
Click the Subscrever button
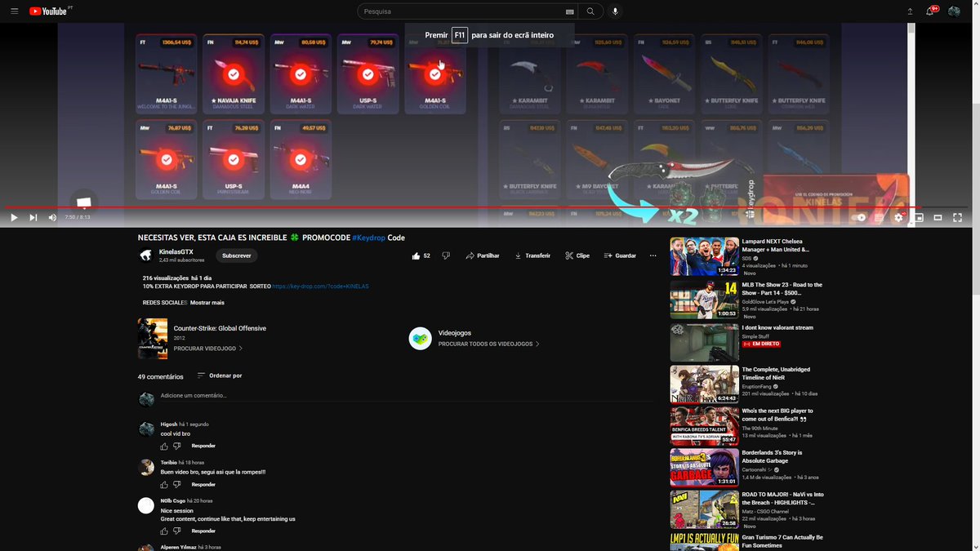(x=237, y=256)
